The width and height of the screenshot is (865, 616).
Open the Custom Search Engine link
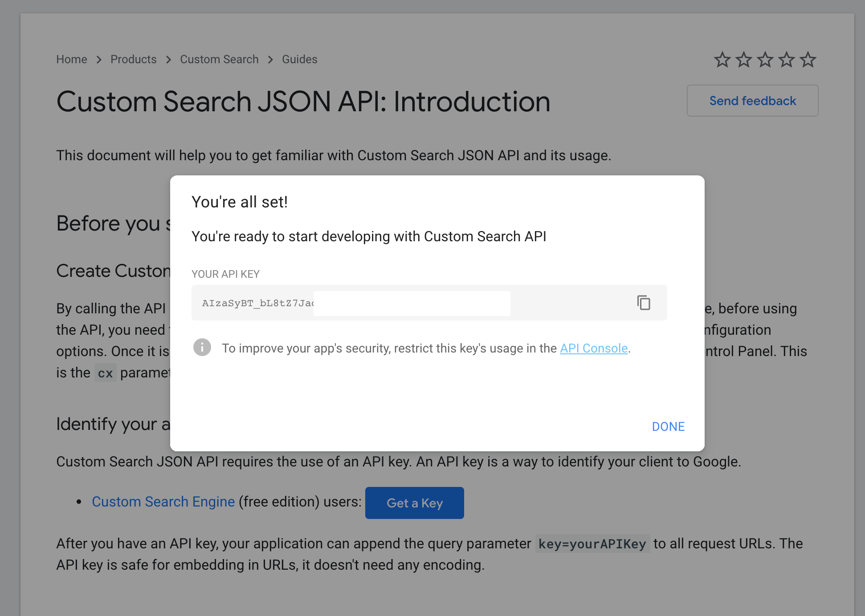(163, 502)
